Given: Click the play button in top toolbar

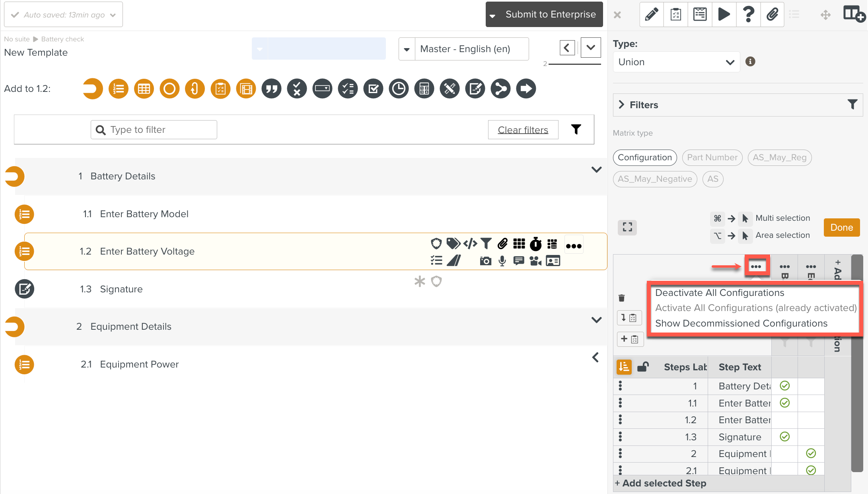Looking at the screenshot, I should 724,15.
